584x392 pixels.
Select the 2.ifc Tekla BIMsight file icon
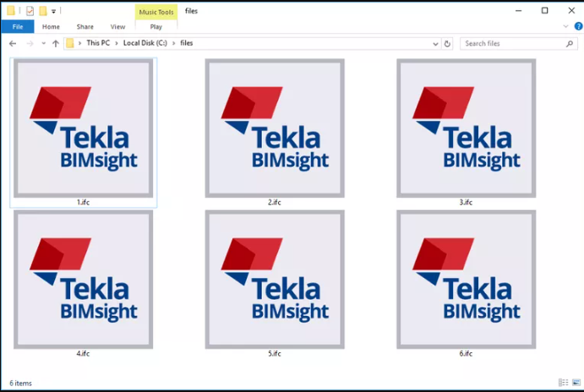(x=275, y=128)
